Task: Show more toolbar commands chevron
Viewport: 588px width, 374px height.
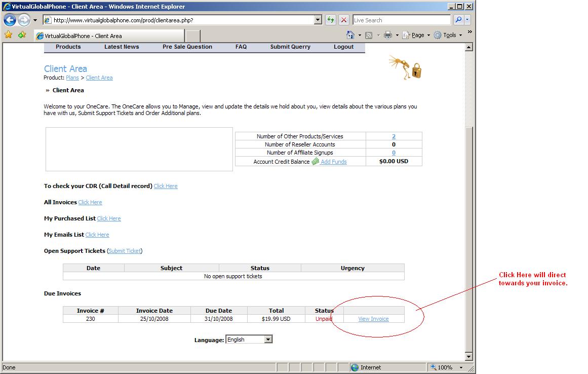Action: pyautogui.click(x=469, y=32)
